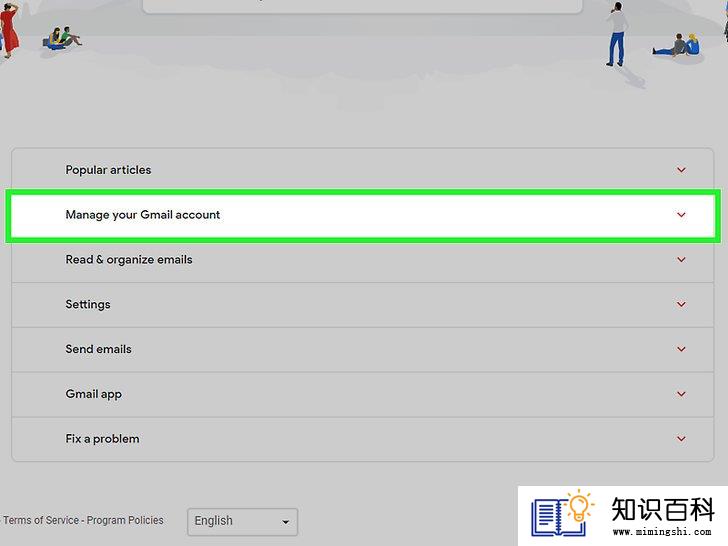Expand the Settings section chevron
The image size is (728, 546).
pyautogui.click(x=681, y=305)
